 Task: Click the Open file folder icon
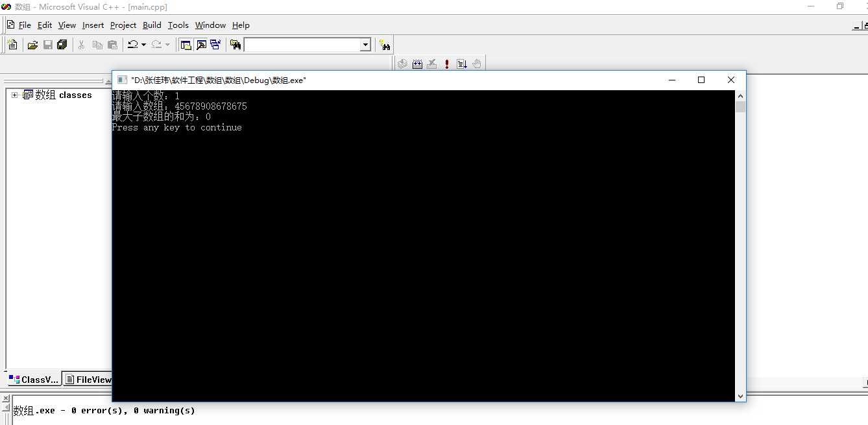click(x=32, y=45)
